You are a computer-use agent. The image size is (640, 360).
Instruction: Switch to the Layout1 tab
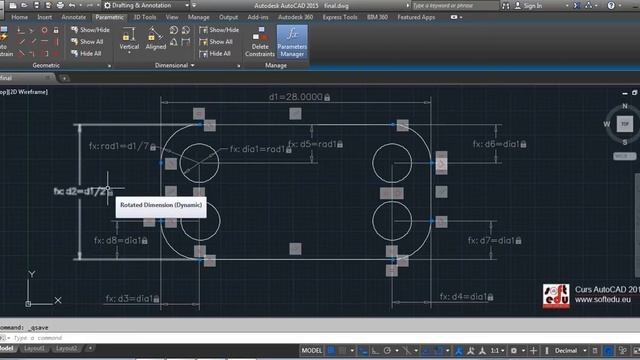click(34, 348)
